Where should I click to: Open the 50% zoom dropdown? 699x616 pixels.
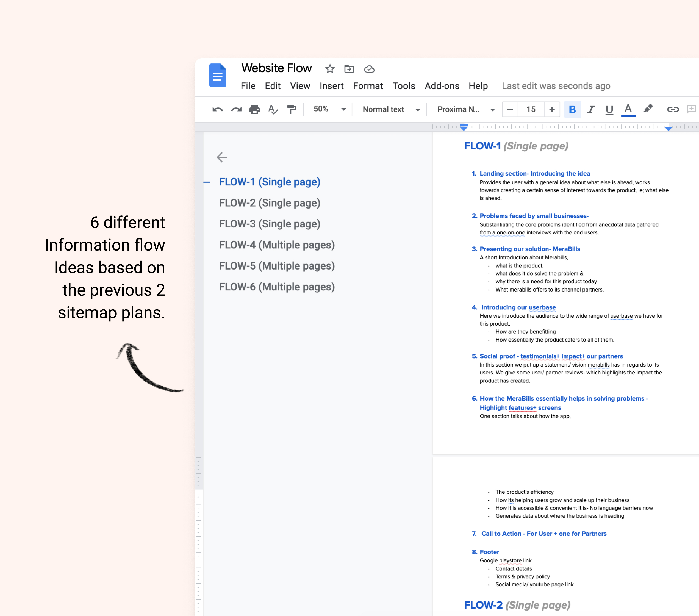(x=329, y=109)
